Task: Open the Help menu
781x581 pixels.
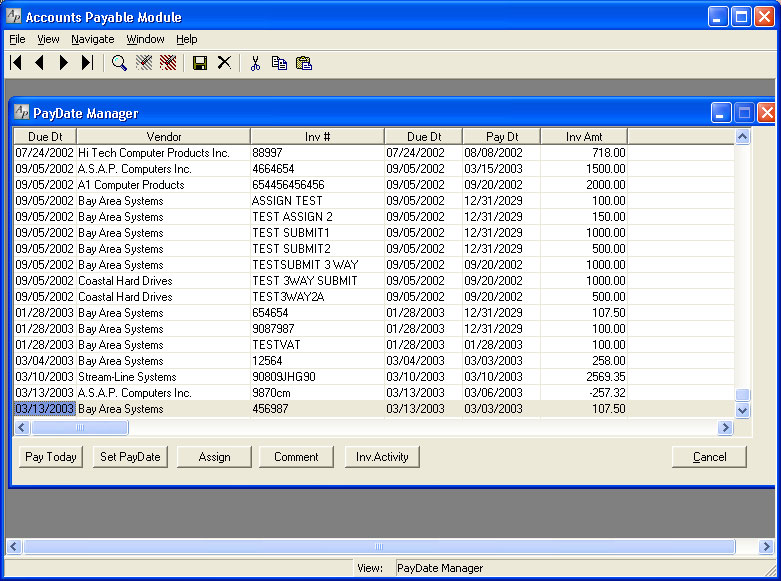Action: (x=187, y=39)
